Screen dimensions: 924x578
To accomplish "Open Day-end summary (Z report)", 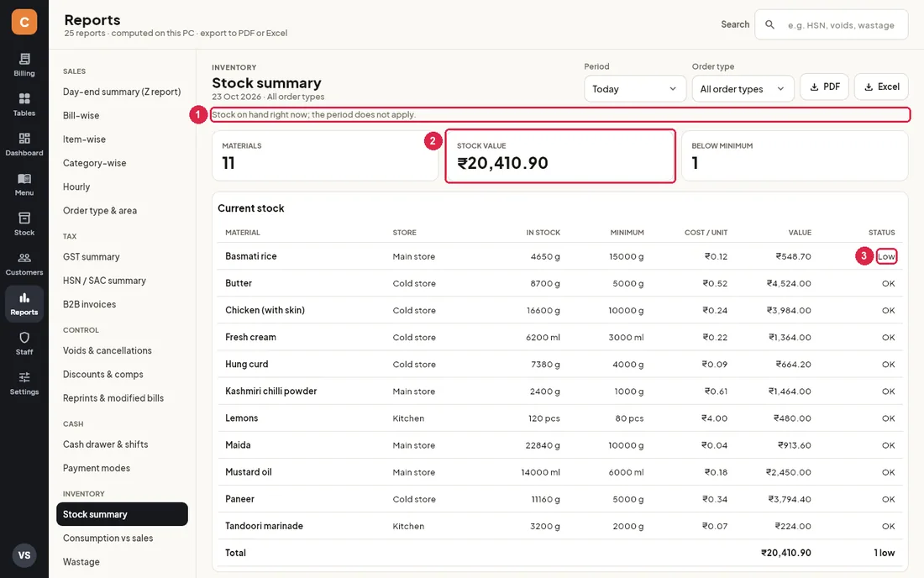I will pyautogui.click(x=122, y=92).
